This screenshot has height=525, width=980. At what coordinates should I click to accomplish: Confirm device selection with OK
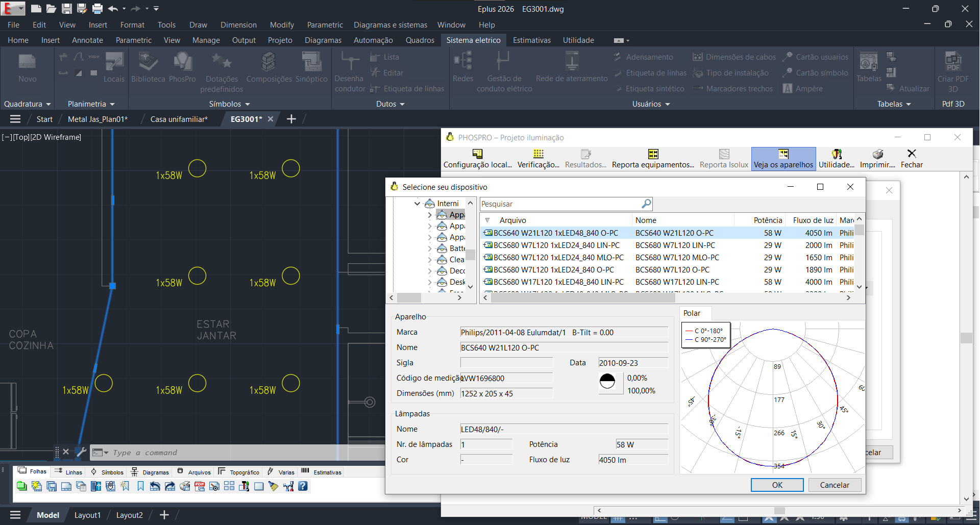[x=777, y=485]
